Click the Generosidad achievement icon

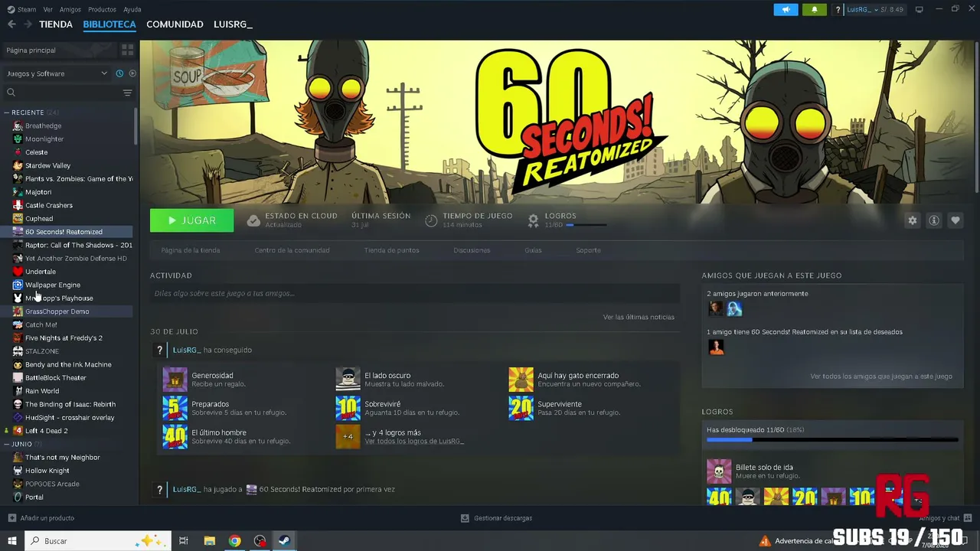[175, 380]
